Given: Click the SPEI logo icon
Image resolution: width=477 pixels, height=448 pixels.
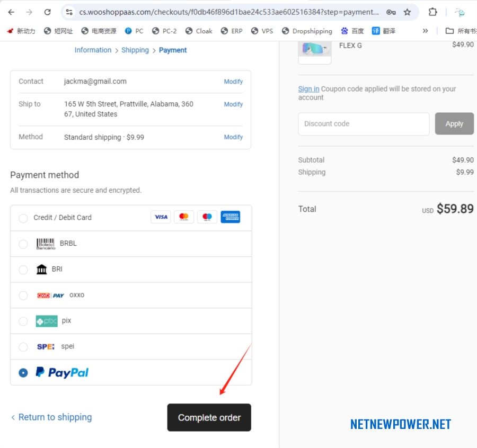Looking at the screenshot, I should point(46,347).
